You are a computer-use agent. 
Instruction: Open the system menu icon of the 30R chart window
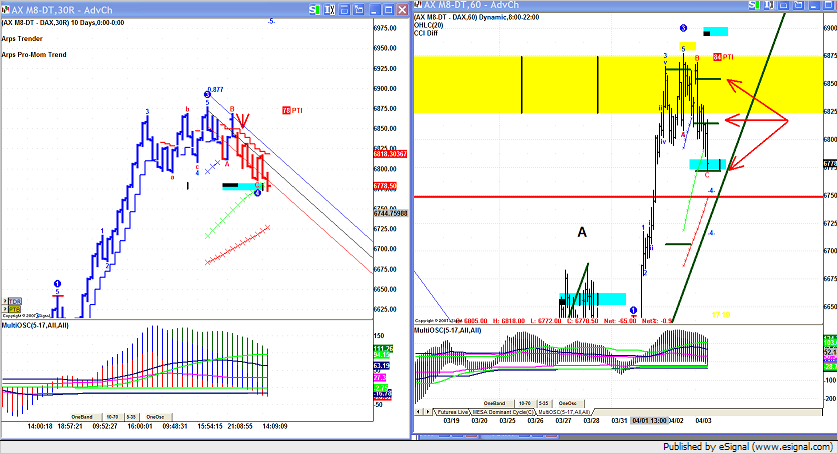[x=6, y=9]
